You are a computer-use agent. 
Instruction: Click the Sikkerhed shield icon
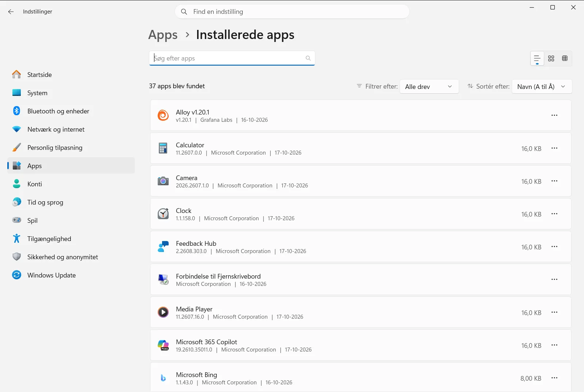[16, 257]
